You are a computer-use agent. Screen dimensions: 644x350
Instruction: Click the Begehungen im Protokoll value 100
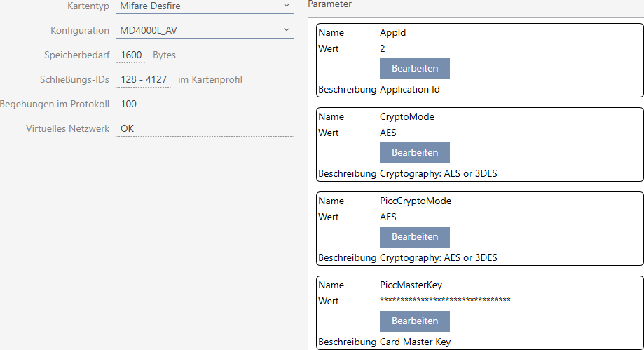[203, 104]
